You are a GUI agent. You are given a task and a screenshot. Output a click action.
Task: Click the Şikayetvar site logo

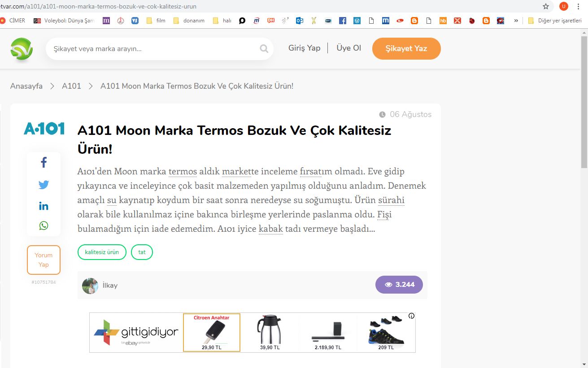tap(22, 49)
